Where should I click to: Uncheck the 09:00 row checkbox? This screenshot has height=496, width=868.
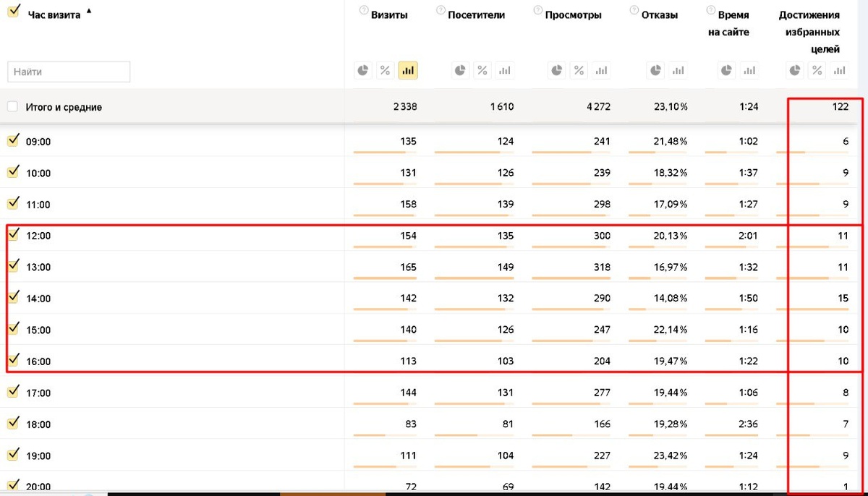pos(12,140)
